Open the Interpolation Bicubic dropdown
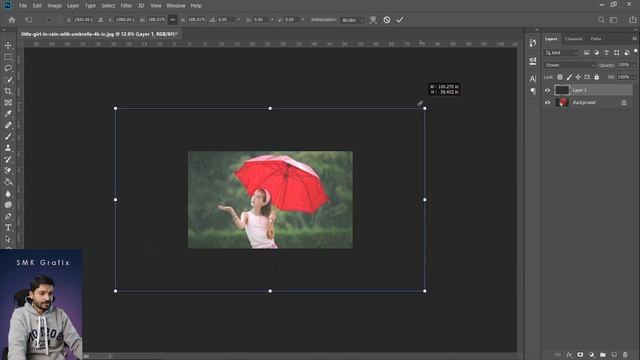 [x=353, y=20]
